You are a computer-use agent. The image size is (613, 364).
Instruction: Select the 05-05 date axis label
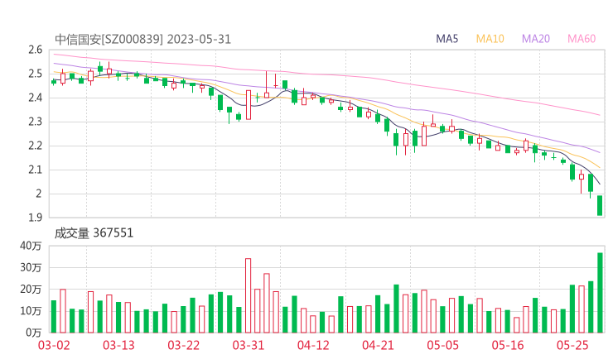[442, 345]
